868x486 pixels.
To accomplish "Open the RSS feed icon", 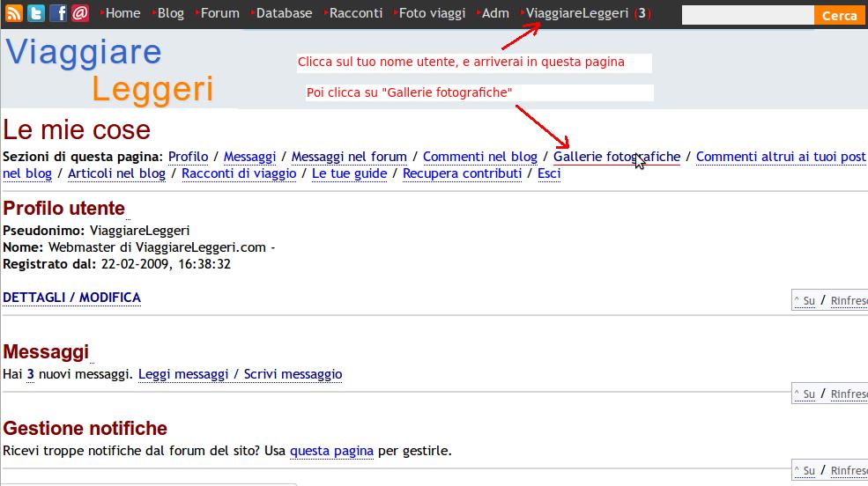I will tap(14, 13).
